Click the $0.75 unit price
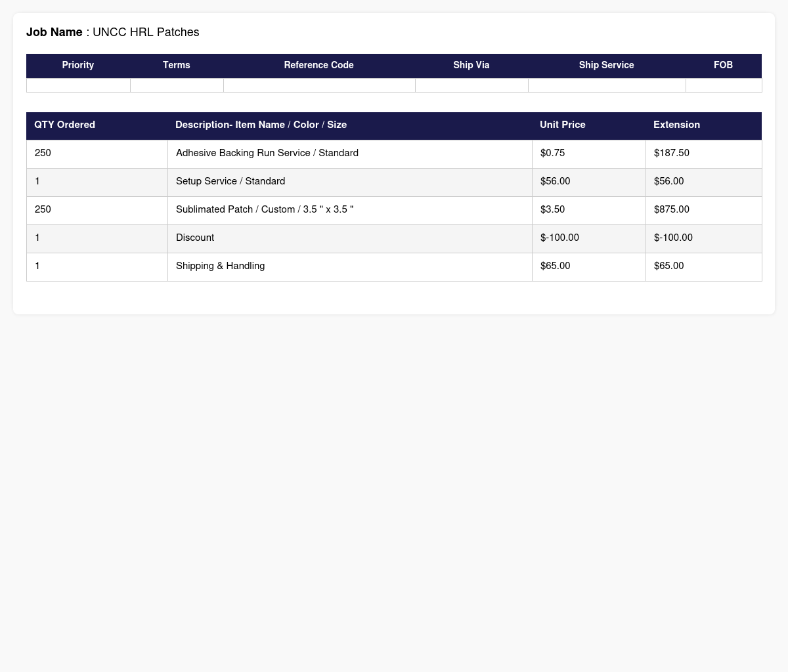Image resolution: width=788 pixels, height=672 pixels. coord(552,153)
